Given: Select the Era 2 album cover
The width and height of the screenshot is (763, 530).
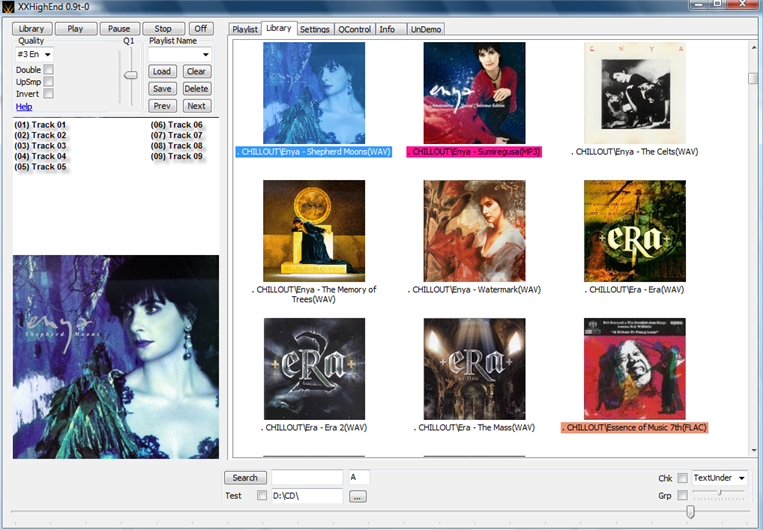Looking at the screenshot, I should tap(314, 369).
